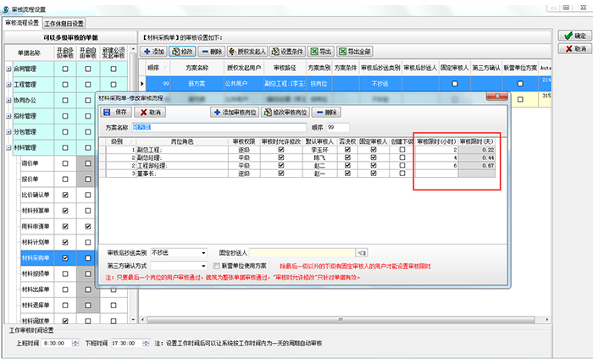The width and height of the screenshot is (593, 364).
Task: Open 第三方确认方式 dropdown
Action: point(203,265)
